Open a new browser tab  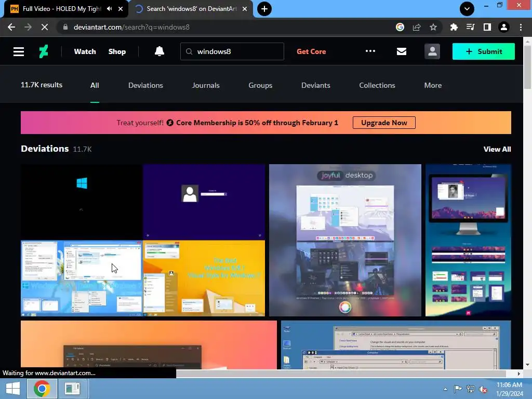pyautogui.click(x=264, y=9)
